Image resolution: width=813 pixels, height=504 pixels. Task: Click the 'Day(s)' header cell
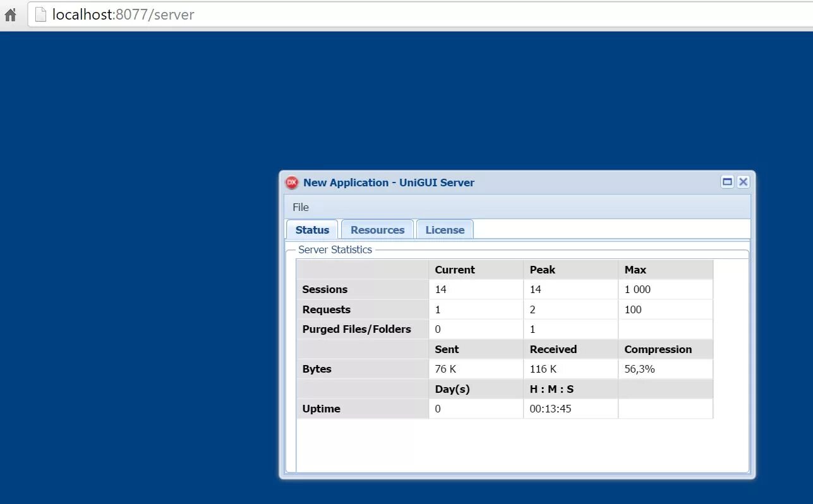coord(476,389)
